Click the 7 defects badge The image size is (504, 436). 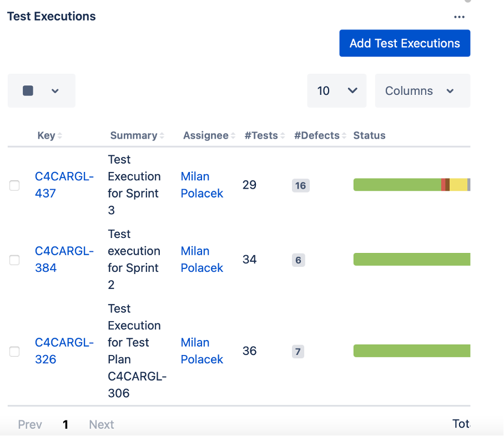[x=298, y=351]
